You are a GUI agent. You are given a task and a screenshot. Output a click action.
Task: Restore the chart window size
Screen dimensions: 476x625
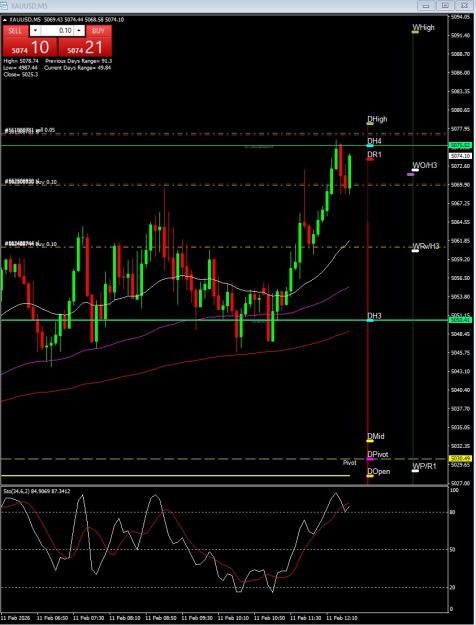tap(445, 6)
